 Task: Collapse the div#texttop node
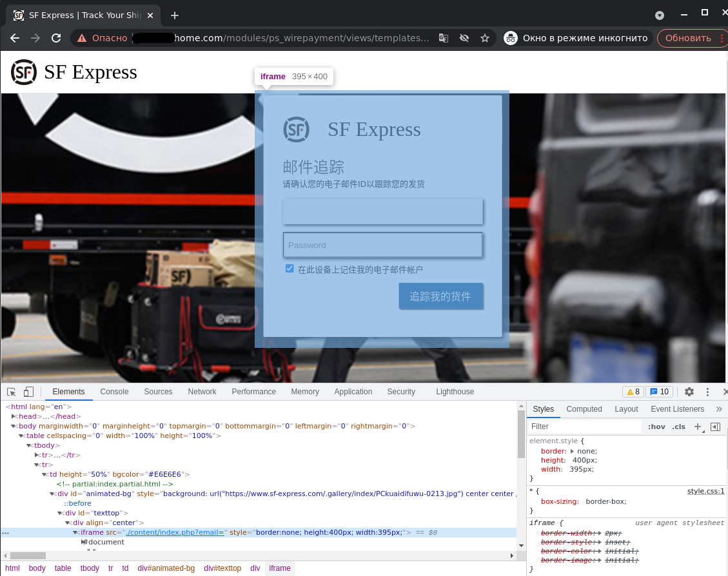tap(60, 514)
